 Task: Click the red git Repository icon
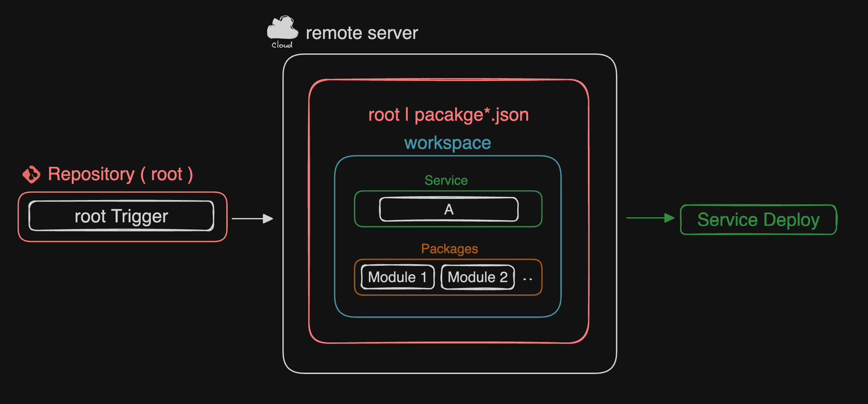pos(31,174)
